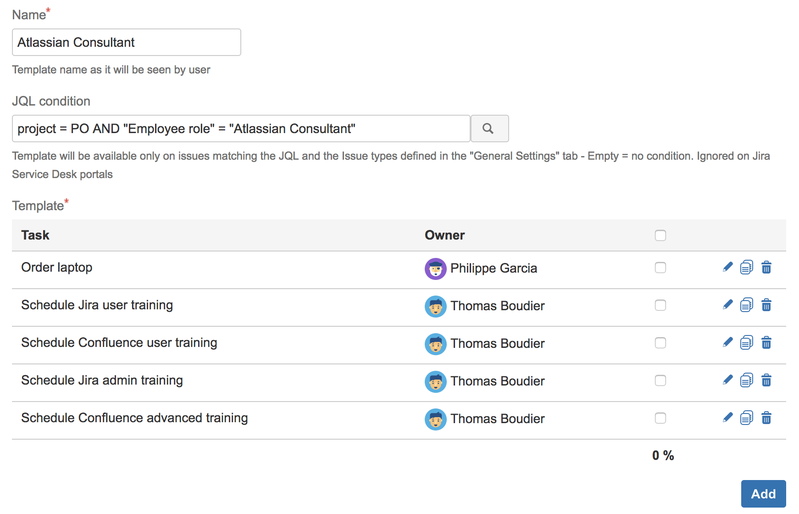Edit Schedule Confluence advanced training task
Screen dimensions: 799x514
[727, 418]
